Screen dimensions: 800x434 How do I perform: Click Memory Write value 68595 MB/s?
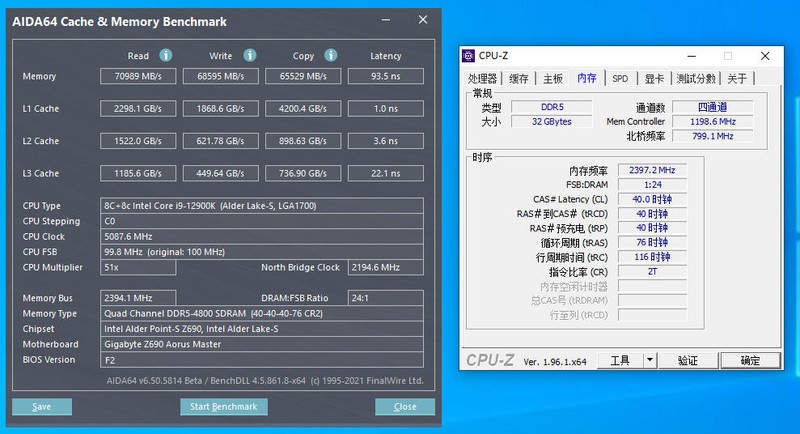tap(221, 76)
